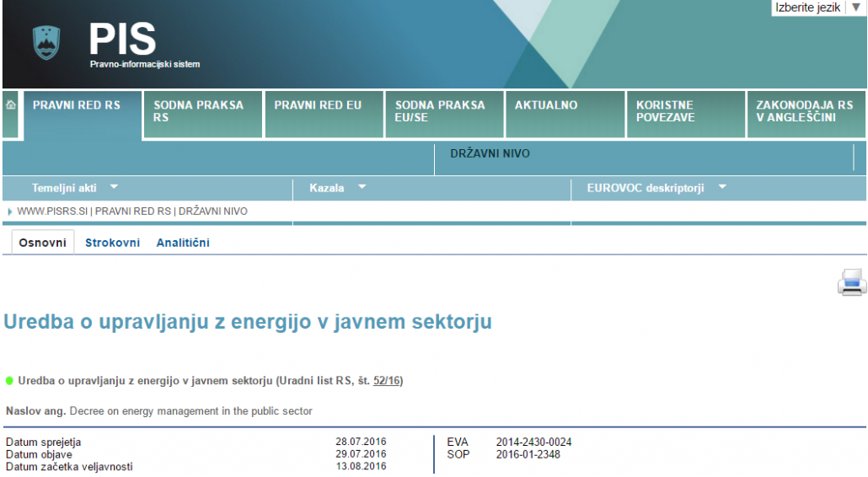Open Sodna praksa EU/SE section
The width and height of the screenshot is (868, 477).
pyautogui.click(x=440, y=111)
